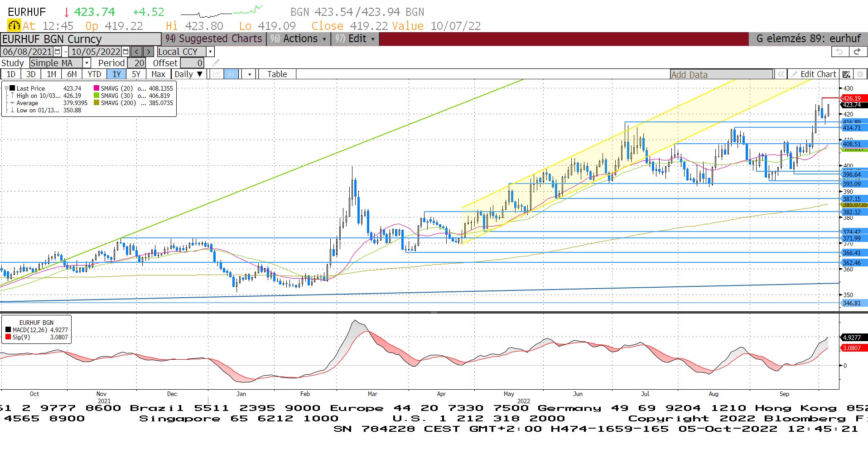Click the red Sig(9) legend swatch

pyautogui.click(x=8, y=337)
